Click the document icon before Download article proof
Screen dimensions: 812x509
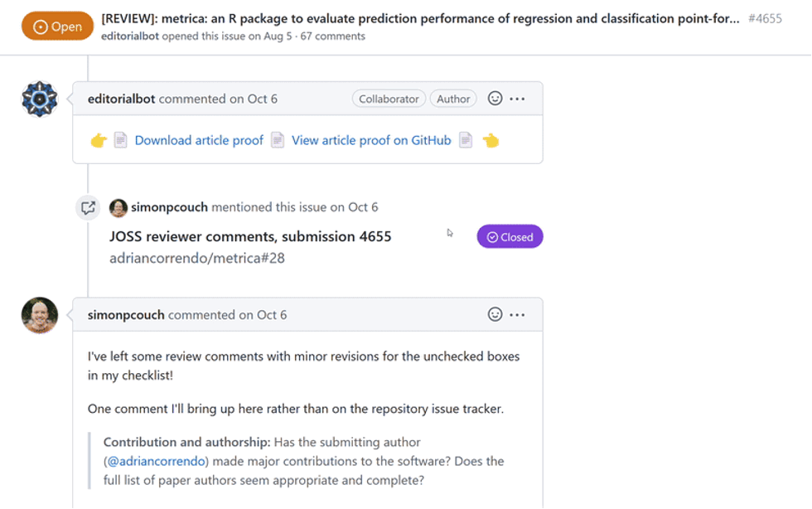[121, 140]
